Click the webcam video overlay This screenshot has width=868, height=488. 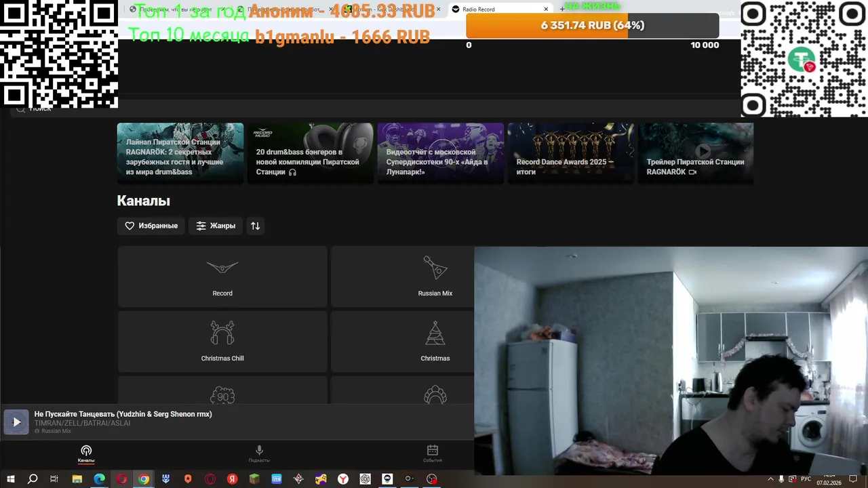[x=671, y=361]
